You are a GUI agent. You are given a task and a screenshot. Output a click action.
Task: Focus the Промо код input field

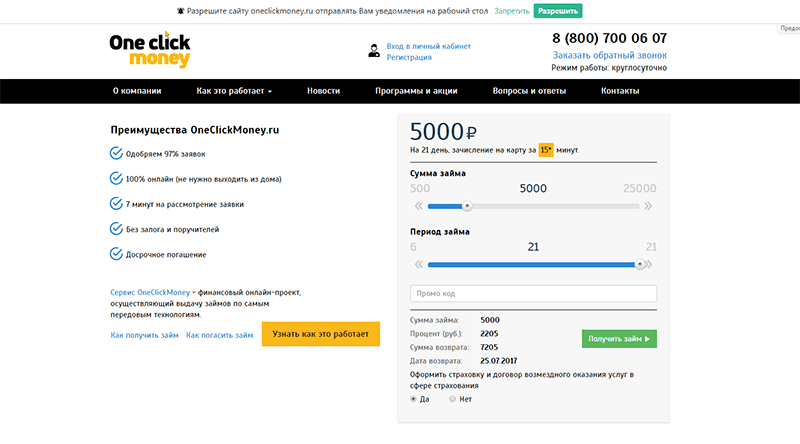533,293
